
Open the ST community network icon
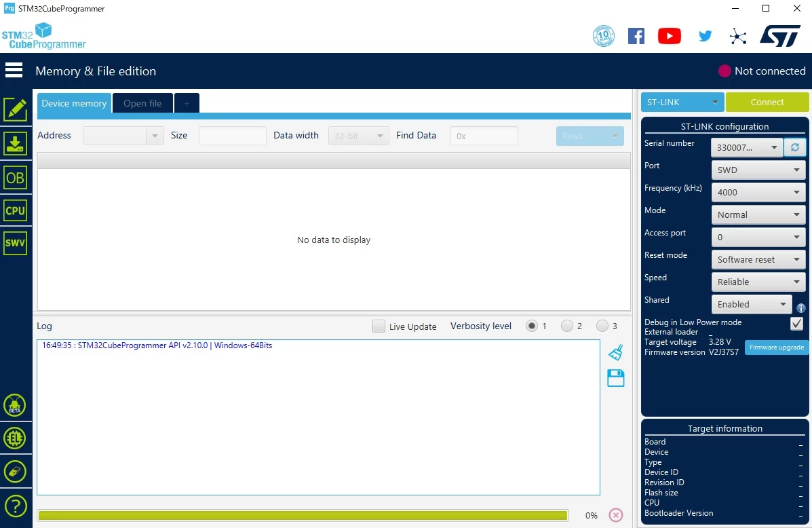coord(738,36)
